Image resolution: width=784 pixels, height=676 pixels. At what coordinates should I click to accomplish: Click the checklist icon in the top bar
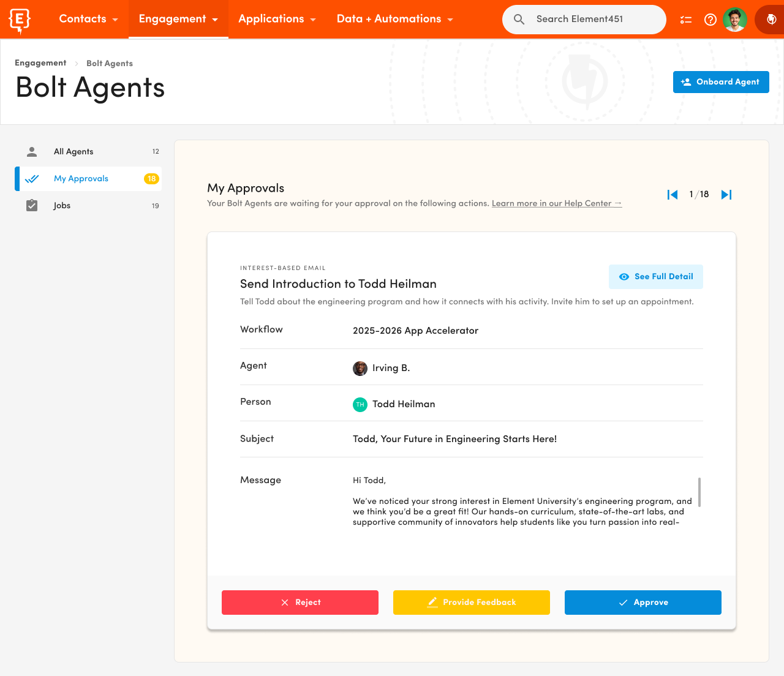pos(686,19)
